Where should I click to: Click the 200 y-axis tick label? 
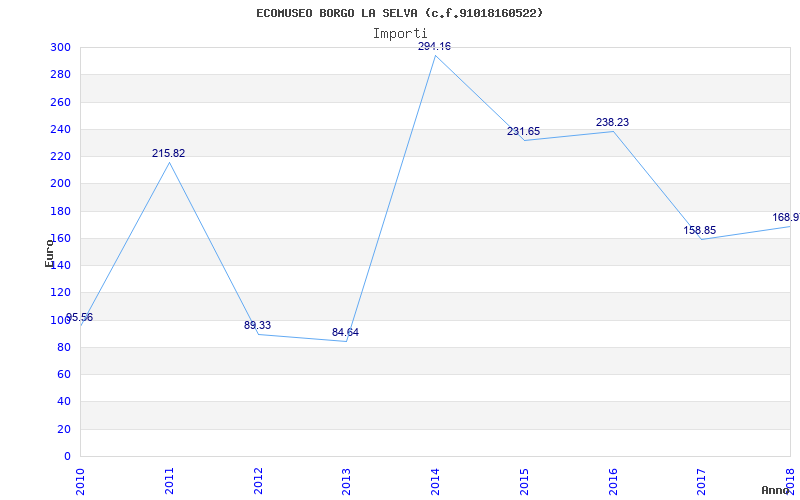click(61, 184)
